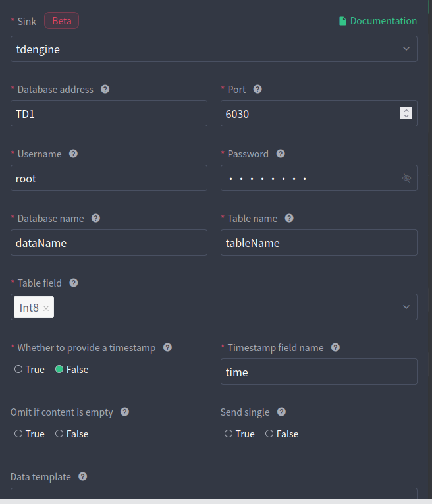Focus the Username field with root
Image resolution: width=432 pixels, height=504 pixels.
click(109, 178)
